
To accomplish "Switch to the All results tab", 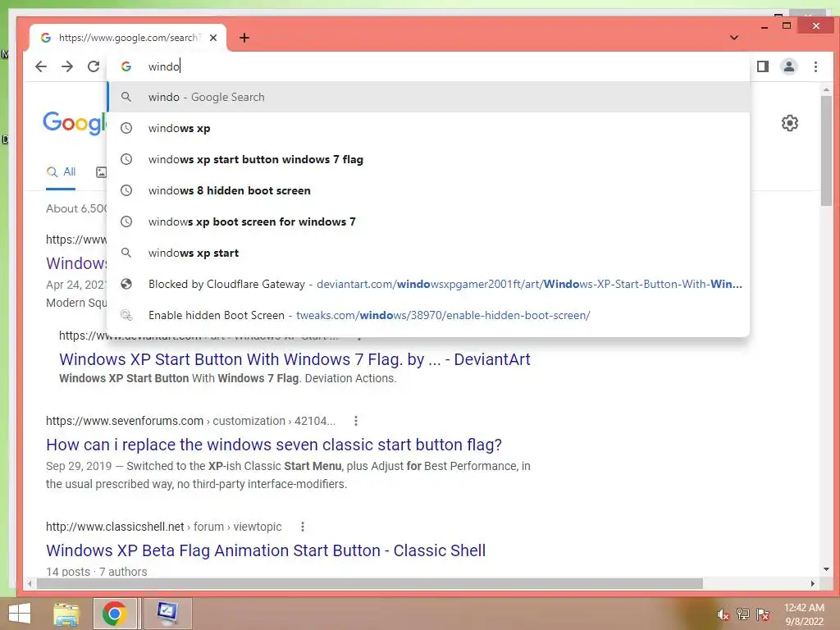I will click(61, 172).
